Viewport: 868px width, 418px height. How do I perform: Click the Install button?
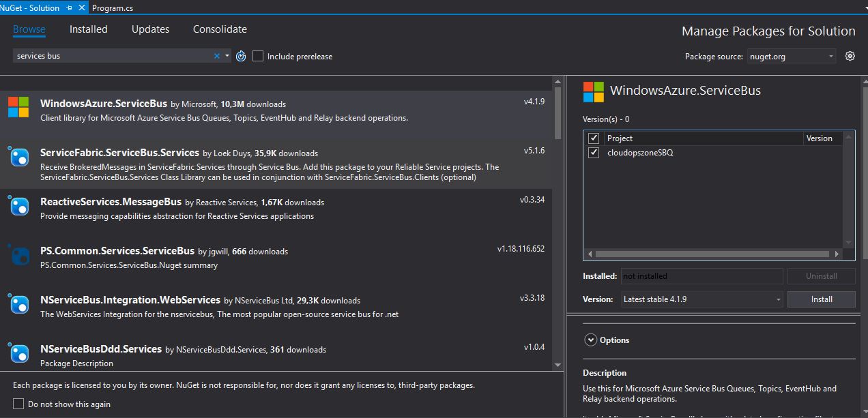(x=822, y=299)
